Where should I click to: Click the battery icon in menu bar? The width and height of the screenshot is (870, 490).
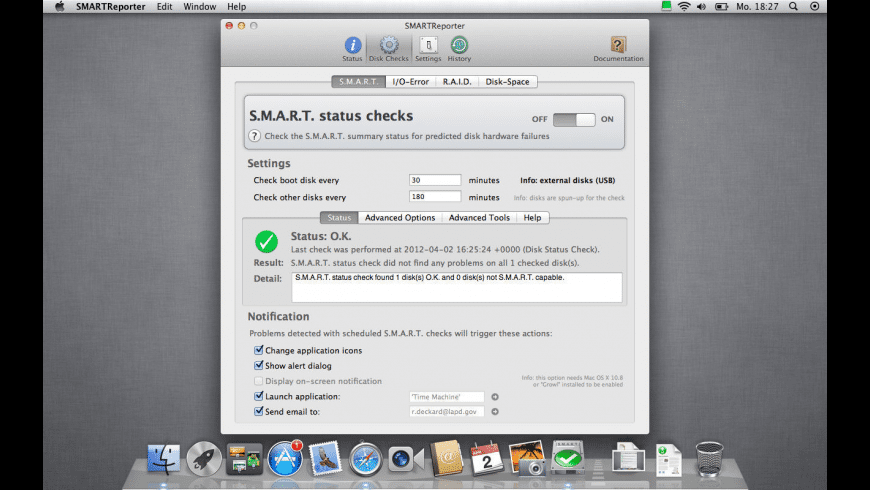pos(721,7)
